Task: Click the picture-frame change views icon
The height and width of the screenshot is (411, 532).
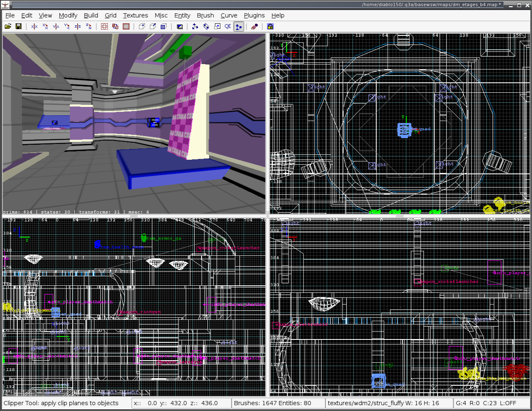Action: pyautogui.click(x=180, y=26)
